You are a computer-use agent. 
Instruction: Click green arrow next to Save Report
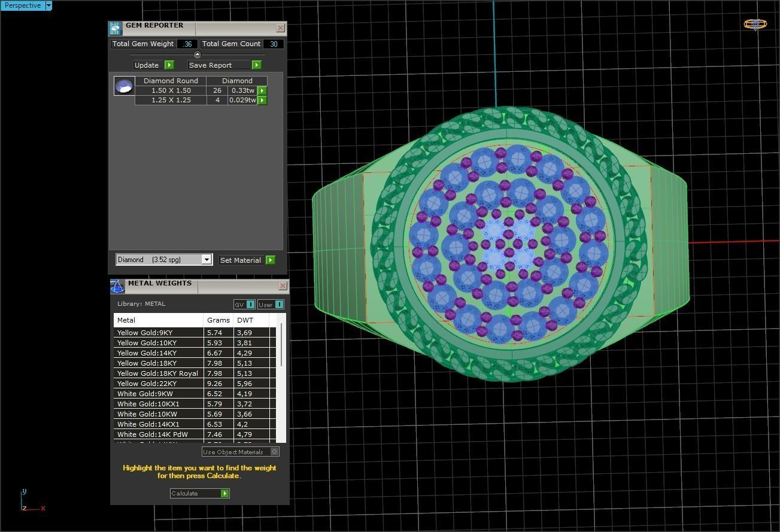pos(257,65)
